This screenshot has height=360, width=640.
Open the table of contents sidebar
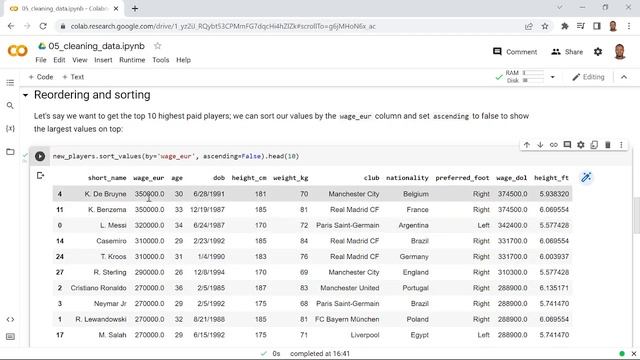coord(10,83)
